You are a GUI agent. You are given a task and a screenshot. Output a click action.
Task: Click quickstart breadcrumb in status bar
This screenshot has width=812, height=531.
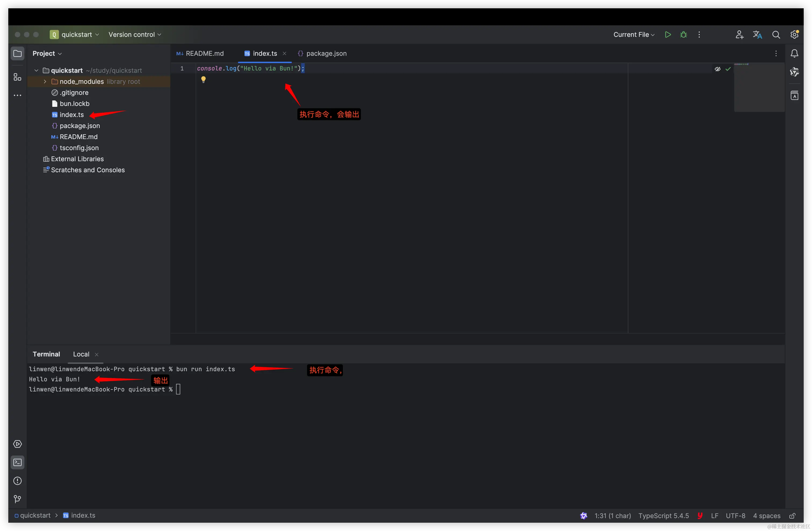tap(32, 515)
